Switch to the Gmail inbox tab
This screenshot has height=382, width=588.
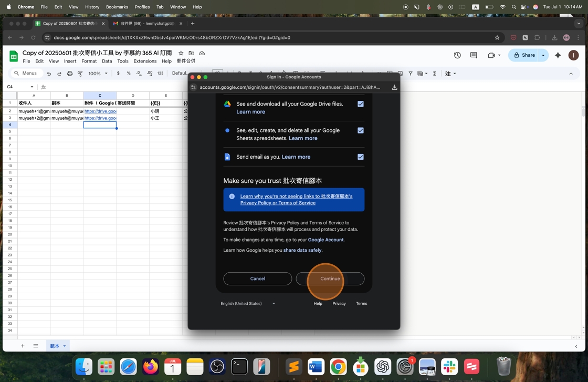147,24
